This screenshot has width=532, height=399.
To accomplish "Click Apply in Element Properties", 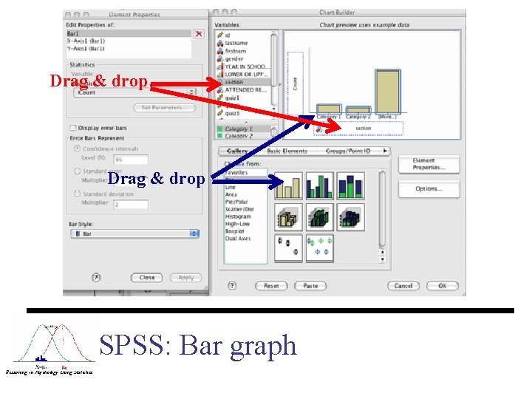I will 185,278.
